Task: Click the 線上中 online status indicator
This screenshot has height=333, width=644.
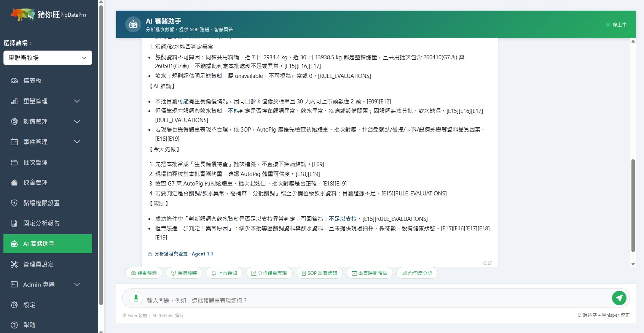Action: click(616, 25)
